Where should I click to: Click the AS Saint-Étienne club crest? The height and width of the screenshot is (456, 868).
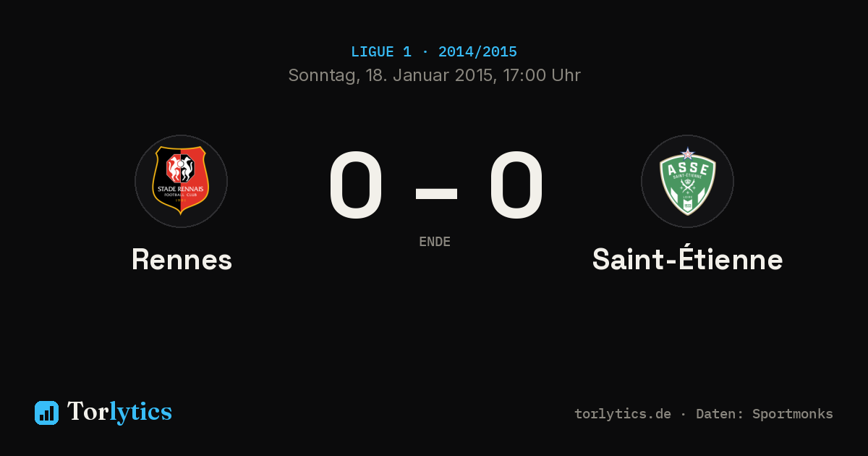click(687, 181)
